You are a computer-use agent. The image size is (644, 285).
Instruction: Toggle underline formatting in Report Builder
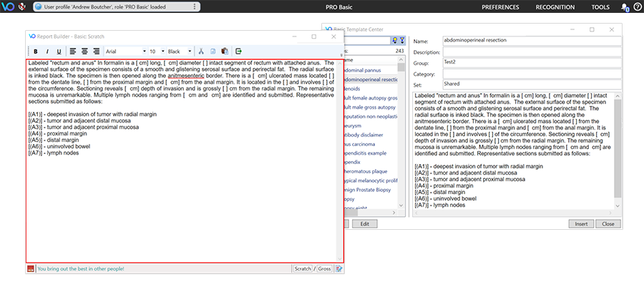(x=59, y=52)
